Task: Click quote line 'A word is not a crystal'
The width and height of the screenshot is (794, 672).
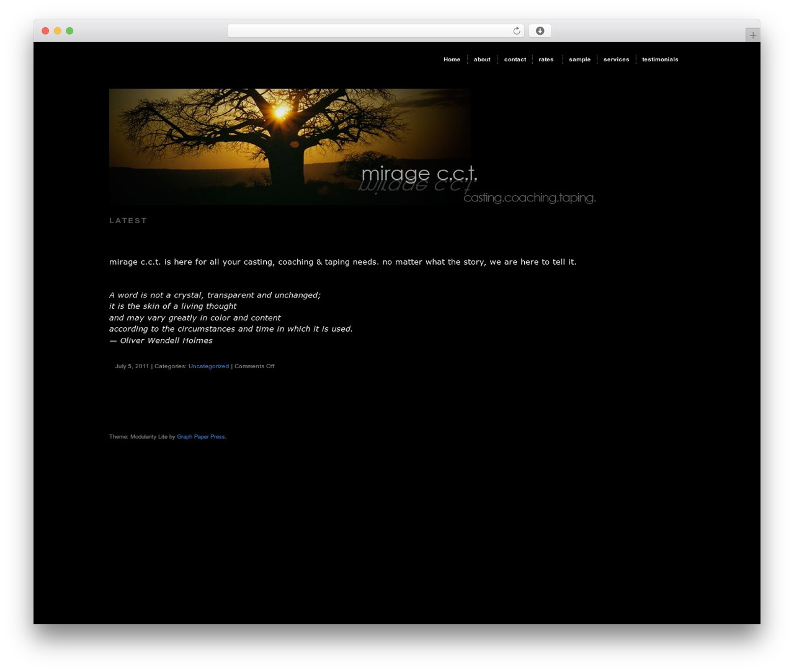Action: [215, 295]
